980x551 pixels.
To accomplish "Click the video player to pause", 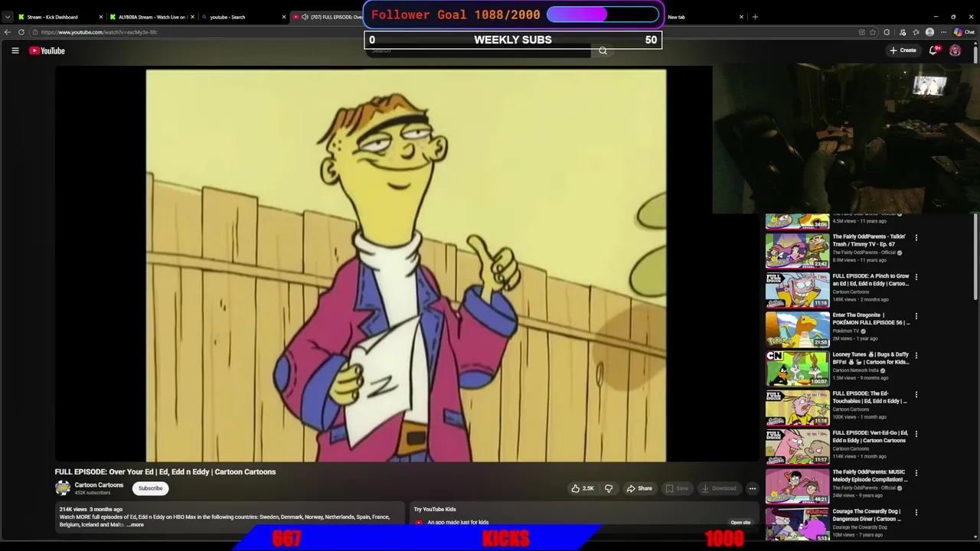I will (x=406, y=266).
